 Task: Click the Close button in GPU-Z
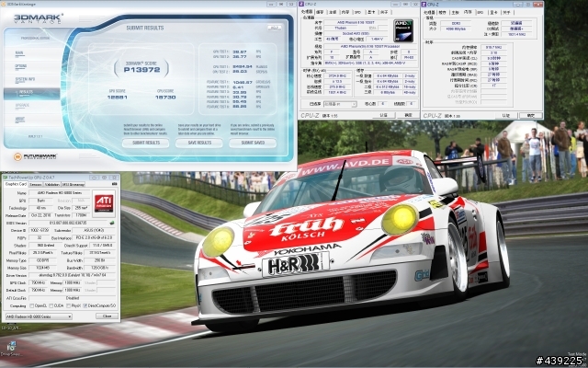coord(107,316)
